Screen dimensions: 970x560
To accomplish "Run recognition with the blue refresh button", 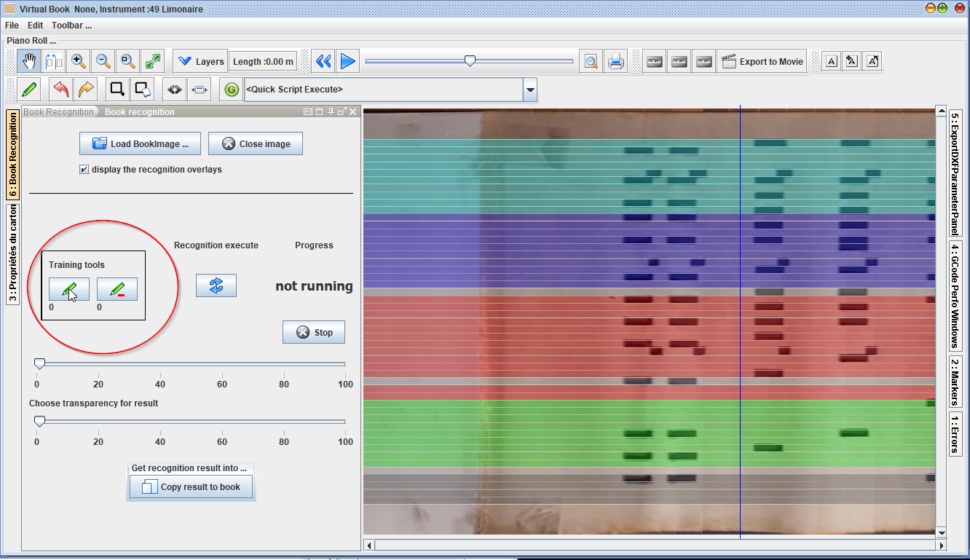I will click(216, 285).
